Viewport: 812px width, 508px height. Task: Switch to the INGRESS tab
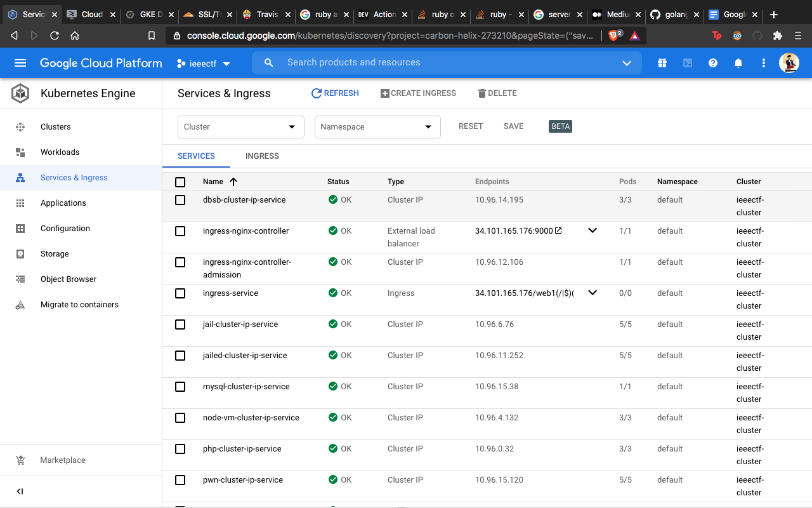pos(262,156)
